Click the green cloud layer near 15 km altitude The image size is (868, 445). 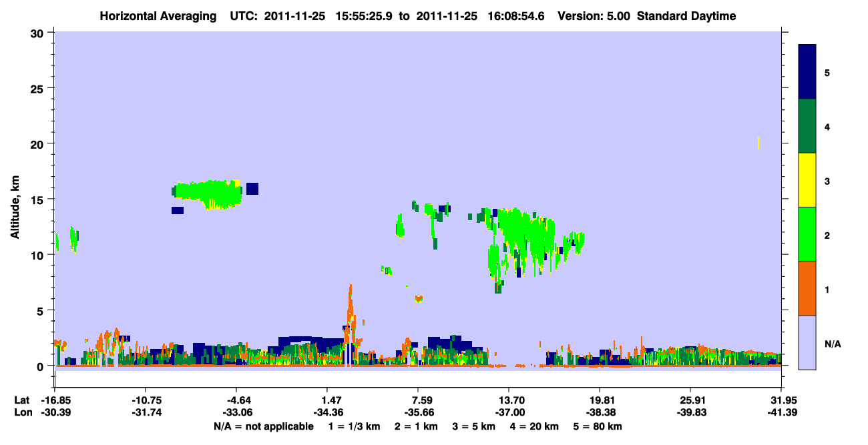tap(208, 193)
